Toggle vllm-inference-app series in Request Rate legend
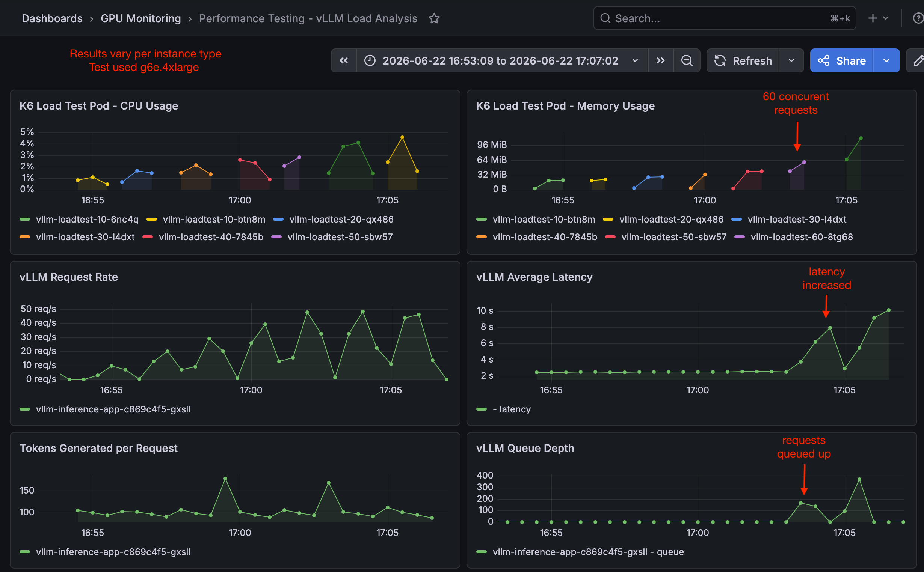The height and width of the screenshot is (572, 924). (x=113, y=409)
